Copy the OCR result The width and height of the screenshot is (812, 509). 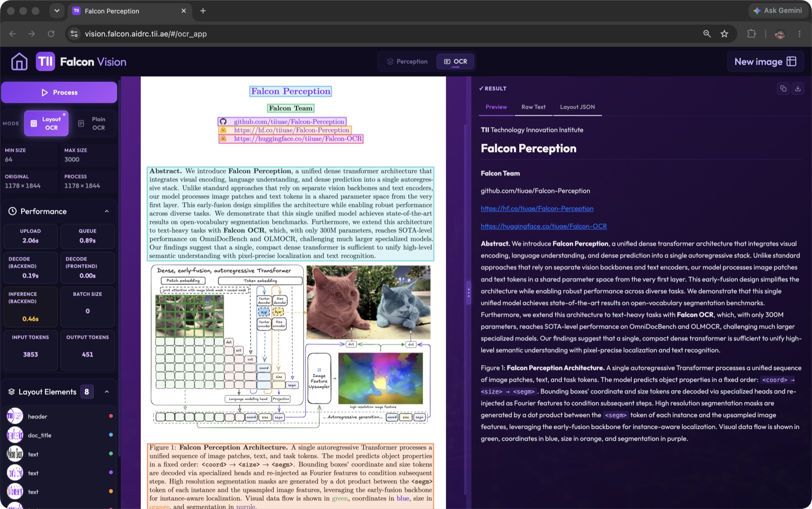click(783, 88)
